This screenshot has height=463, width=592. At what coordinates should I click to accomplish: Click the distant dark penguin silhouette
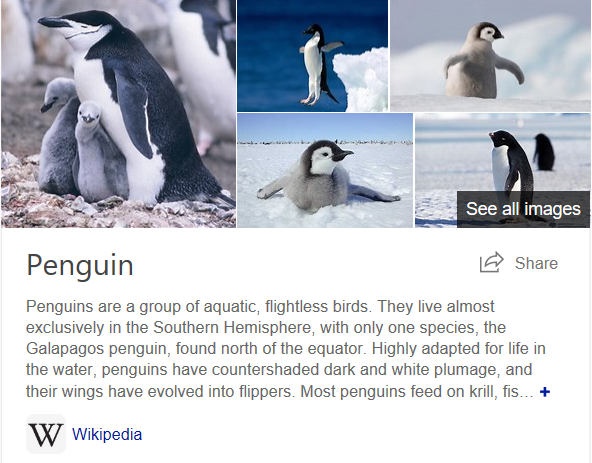[544, 152]
